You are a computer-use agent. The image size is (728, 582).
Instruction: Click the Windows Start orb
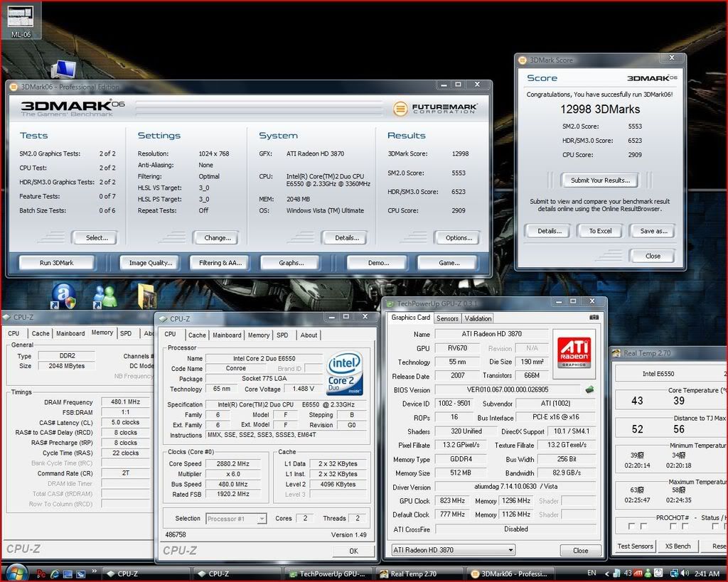[x=16, y=572]
